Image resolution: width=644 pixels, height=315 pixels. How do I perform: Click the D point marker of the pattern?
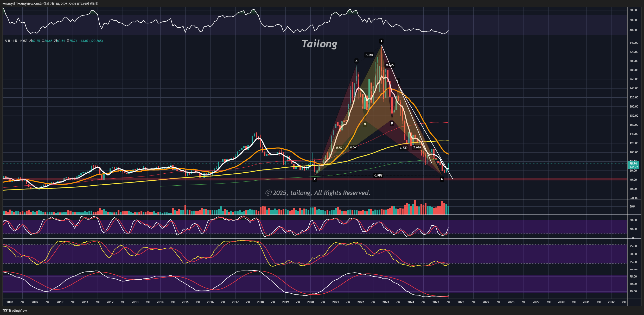click(x=442, y=179)
